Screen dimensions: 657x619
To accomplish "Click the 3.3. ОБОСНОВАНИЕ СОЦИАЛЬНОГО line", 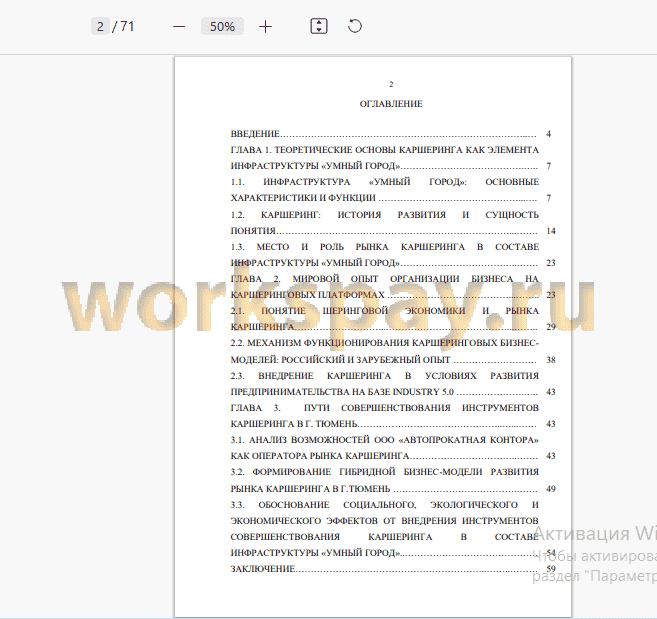I will (385, 505).
